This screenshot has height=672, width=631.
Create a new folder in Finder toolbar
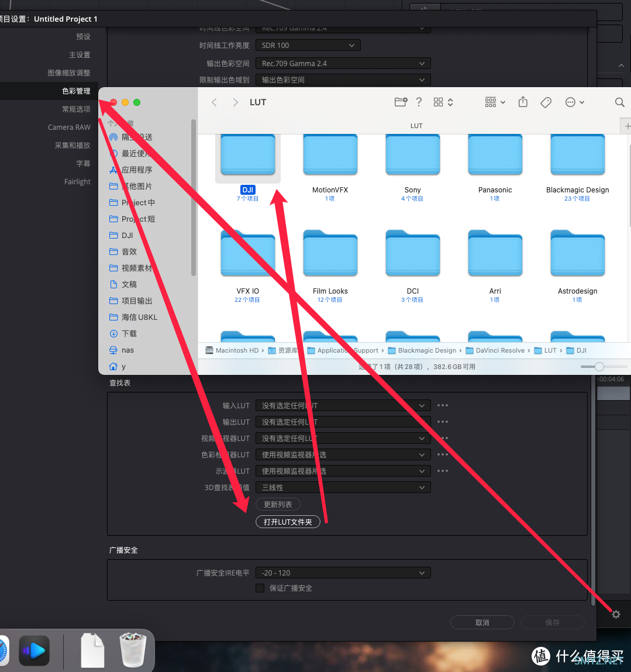pyautogui.click(x=401, y=102)
